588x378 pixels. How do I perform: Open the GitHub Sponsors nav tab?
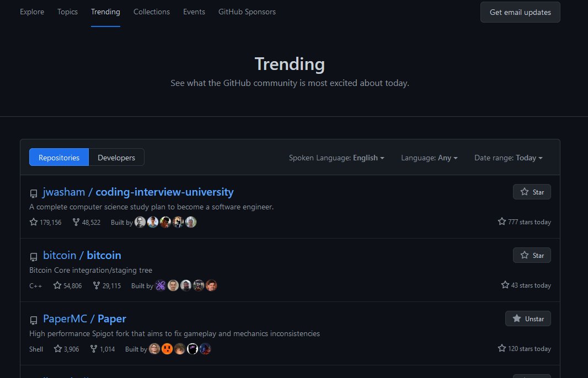tap(247, 12)
